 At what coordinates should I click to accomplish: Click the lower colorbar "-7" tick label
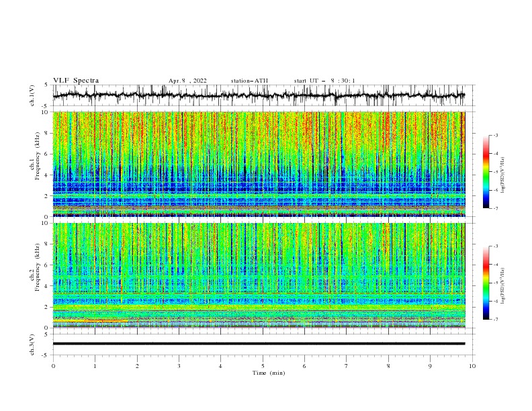[x=495, y=319]
